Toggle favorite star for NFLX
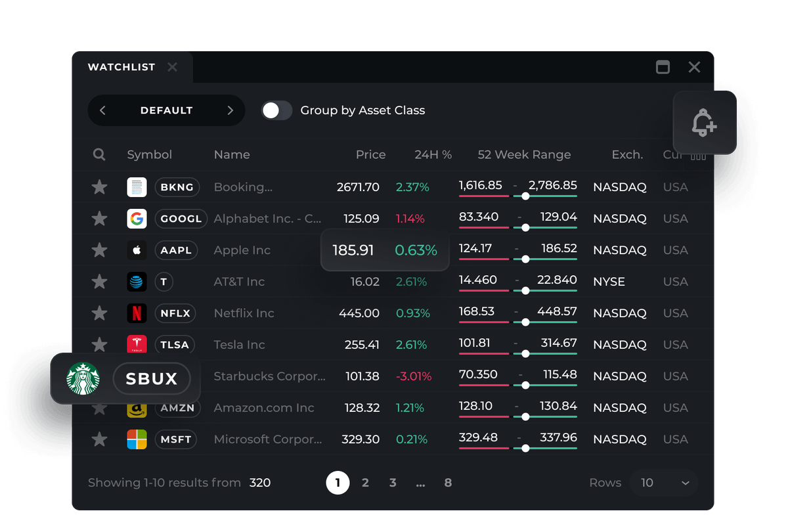Image resolution: width=788 pixels, height=532 pixels. (99, 313)
